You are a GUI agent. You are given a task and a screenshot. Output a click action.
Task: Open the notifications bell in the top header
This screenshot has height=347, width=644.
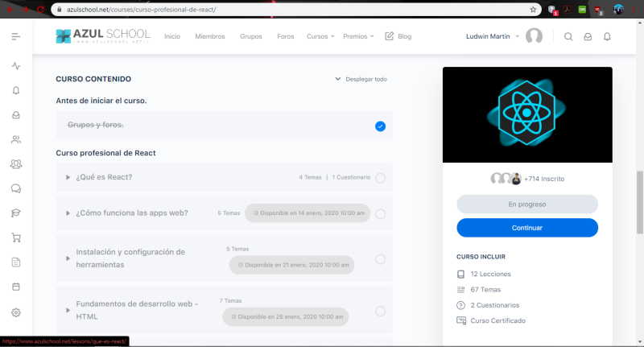pyautogui.click(x=607, y=36)
